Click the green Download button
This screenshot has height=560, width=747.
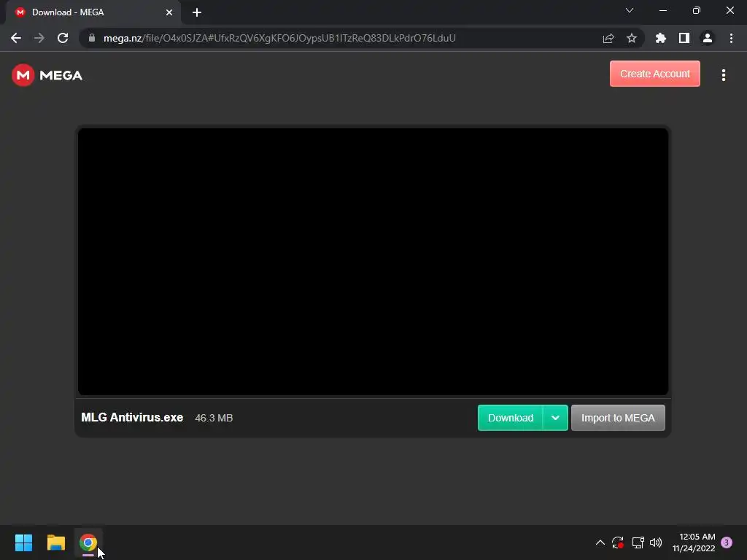pyautogui.click(x=510, y=418)
